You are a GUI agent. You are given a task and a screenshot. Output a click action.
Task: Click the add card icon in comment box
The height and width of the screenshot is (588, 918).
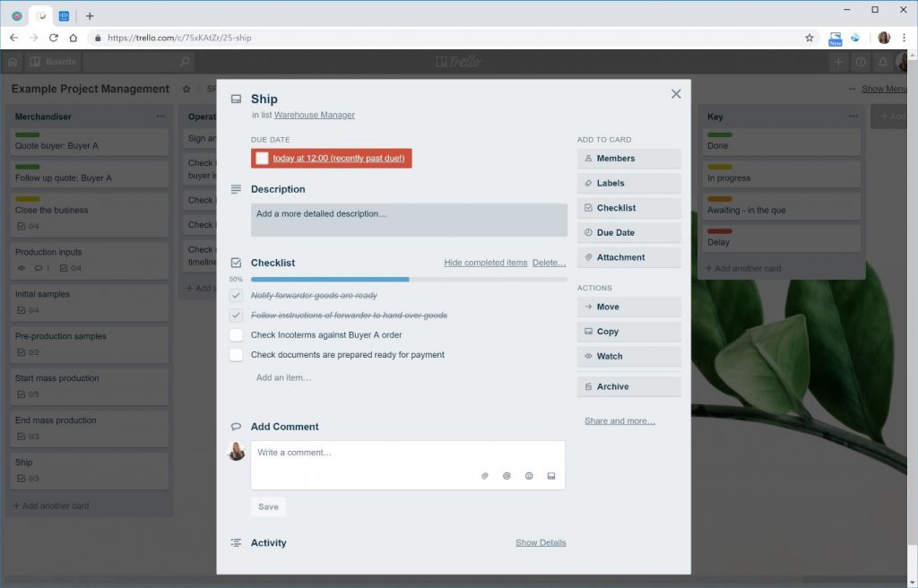click(551, 476)
